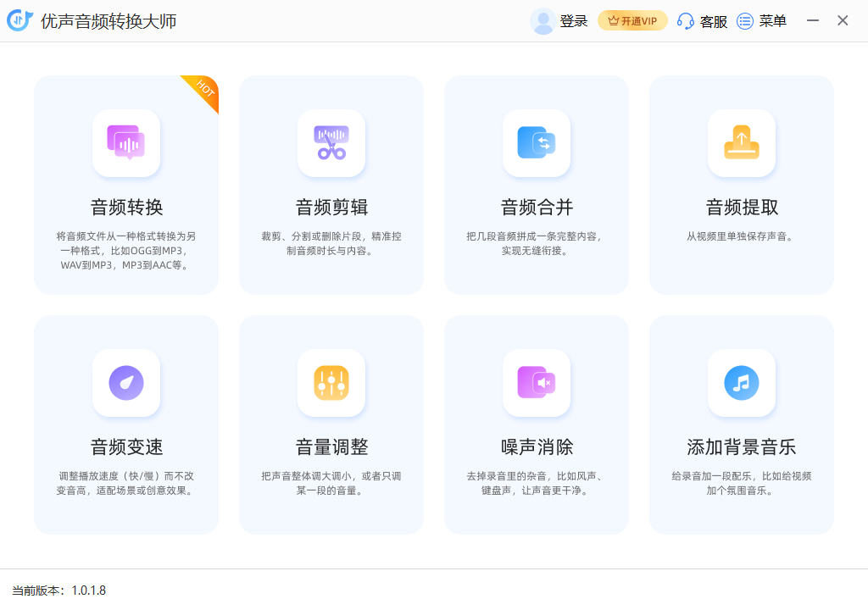Click the user avatar icon

click(542, 21)
